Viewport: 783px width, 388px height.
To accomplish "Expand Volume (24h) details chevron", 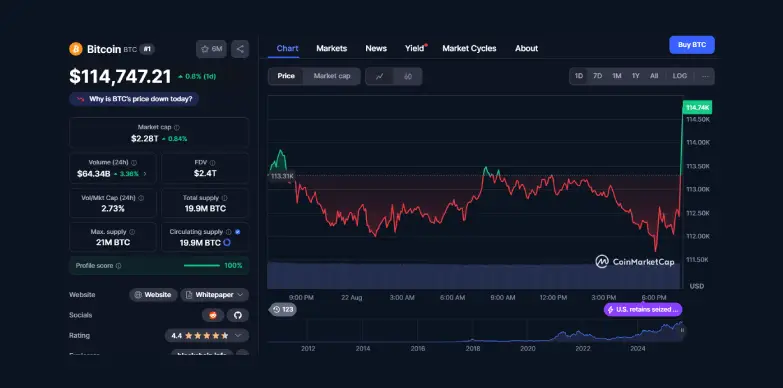I will [x=145, y=174].
